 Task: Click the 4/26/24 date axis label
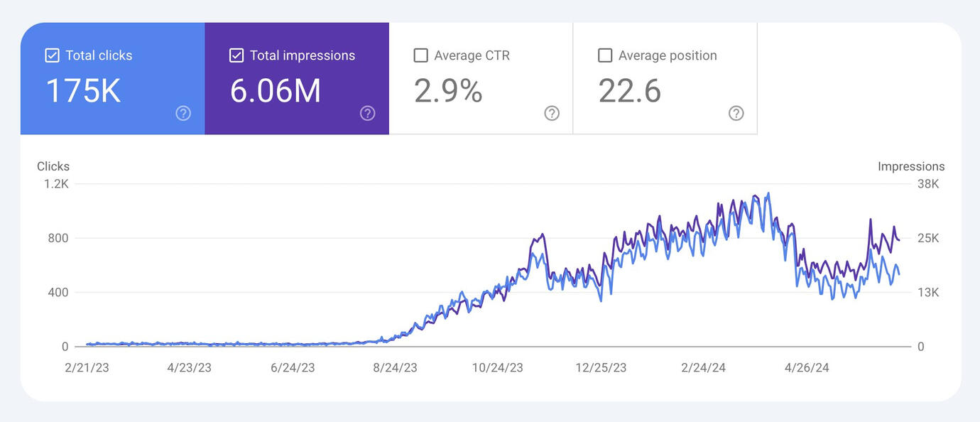pos(806,367)
